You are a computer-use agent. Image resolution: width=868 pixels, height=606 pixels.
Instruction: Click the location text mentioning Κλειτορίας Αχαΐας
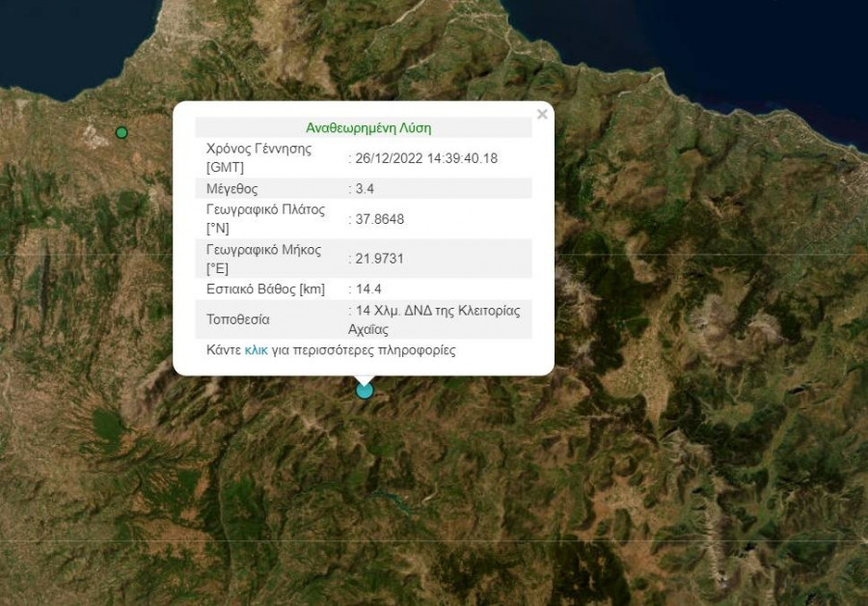[x=440, y=319]
